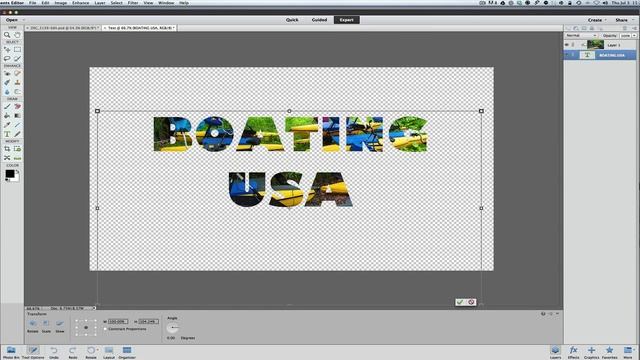
Task: Set the center transform reference point
Action: tap(86, 327)
